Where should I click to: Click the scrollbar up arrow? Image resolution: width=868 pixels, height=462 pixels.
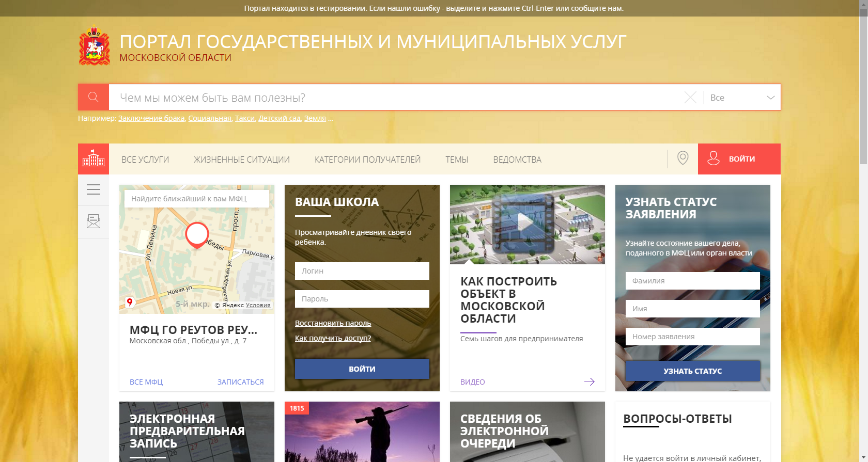[863, 4]
